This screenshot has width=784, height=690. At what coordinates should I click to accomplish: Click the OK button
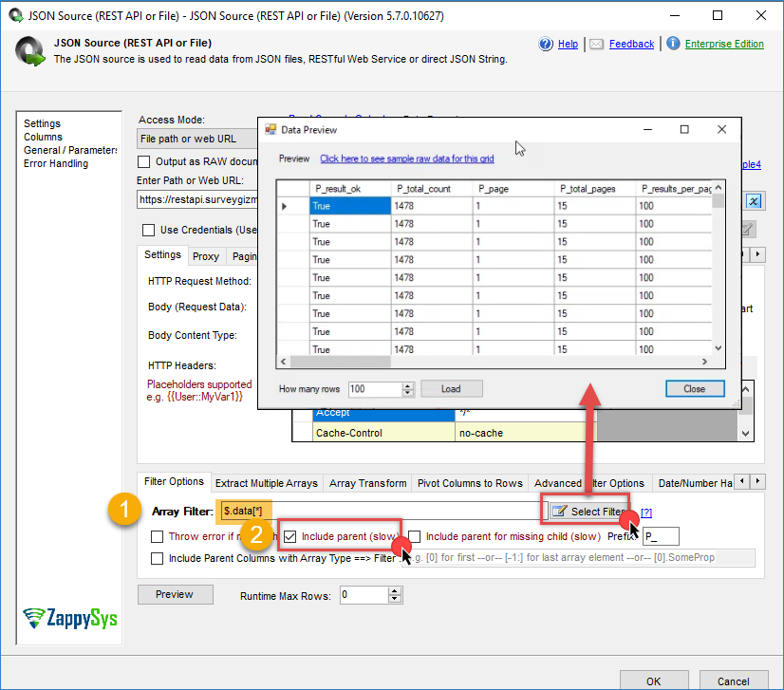(x=654, y=681)
